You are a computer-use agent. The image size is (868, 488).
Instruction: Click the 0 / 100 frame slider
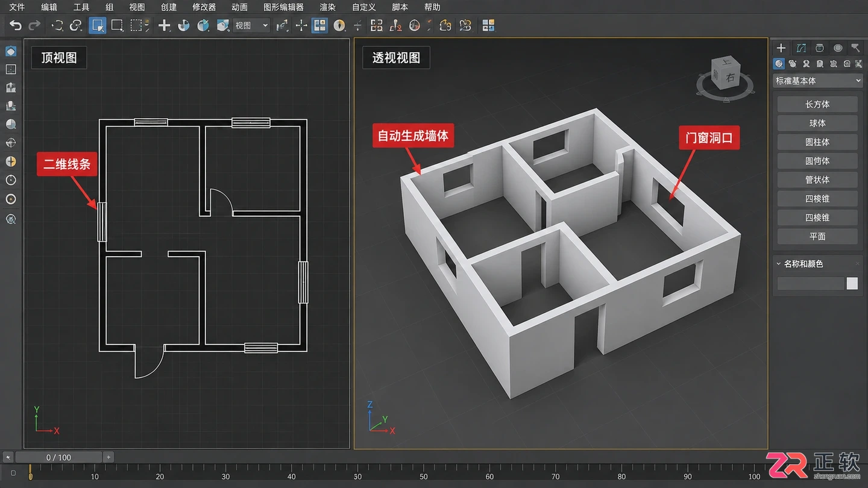point(58,457)
